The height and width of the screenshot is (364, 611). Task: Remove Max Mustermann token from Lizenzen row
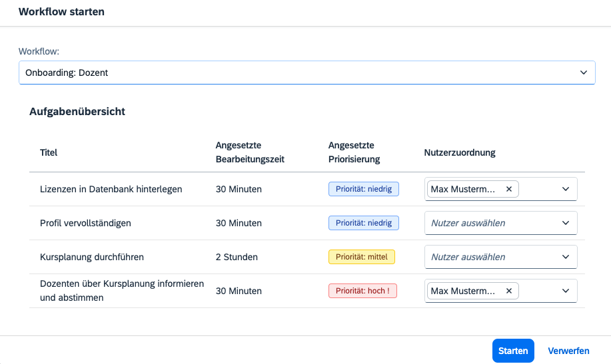tap(508, 189)
